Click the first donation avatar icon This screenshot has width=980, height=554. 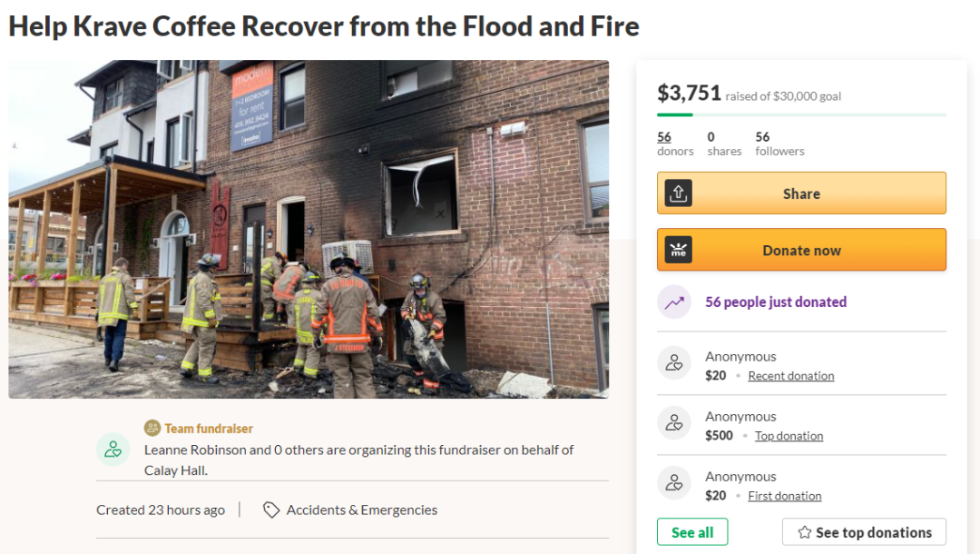[674, 484]
